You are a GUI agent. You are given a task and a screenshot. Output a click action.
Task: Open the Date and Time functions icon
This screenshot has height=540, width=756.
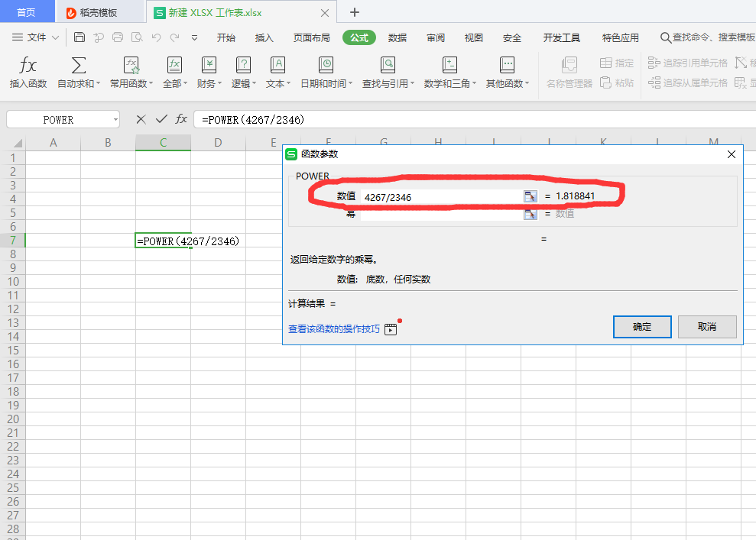326,65
